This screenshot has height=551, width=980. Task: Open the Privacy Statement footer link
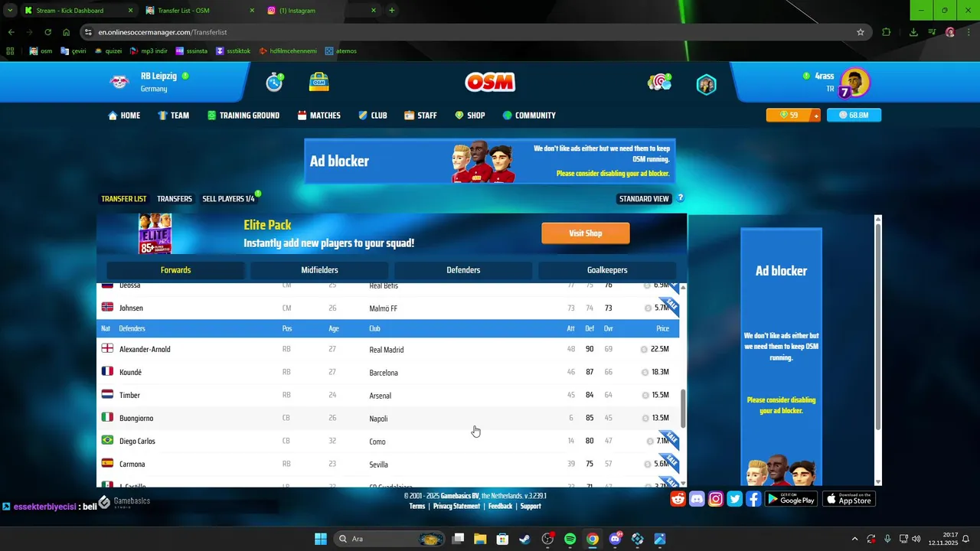coord(456,507)
